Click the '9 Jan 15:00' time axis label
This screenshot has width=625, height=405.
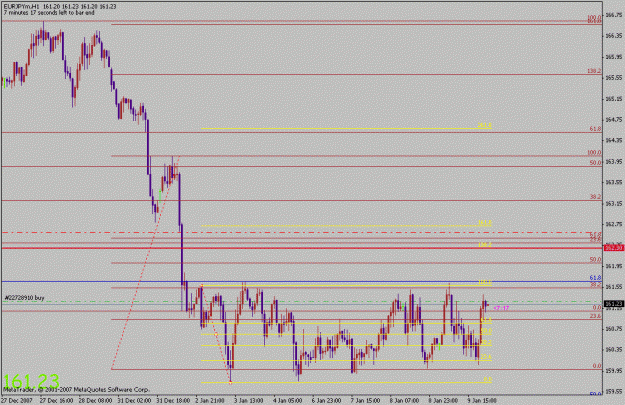pos(482,400)
